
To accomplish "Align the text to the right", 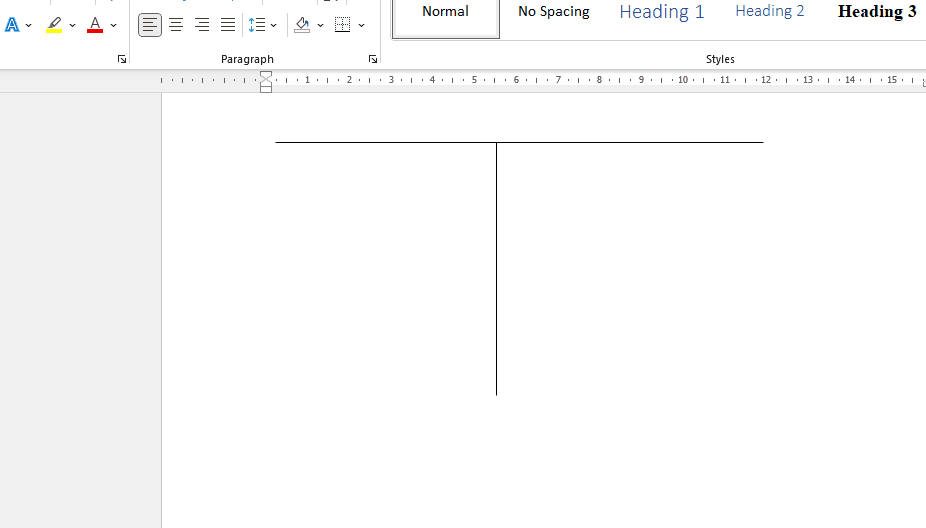I will point(202,25).
